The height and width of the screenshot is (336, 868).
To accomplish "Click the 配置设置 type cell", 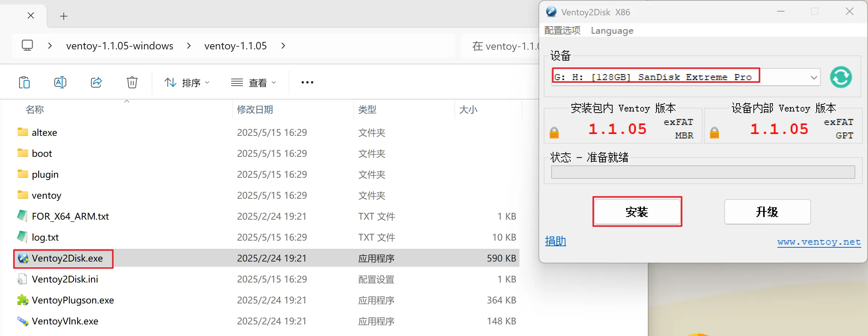I will [376, 280].
